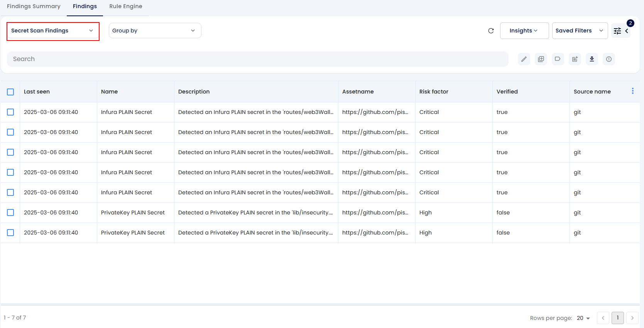Check the last PrivateKey PLAIN Secret row

[x=10, y=233]
